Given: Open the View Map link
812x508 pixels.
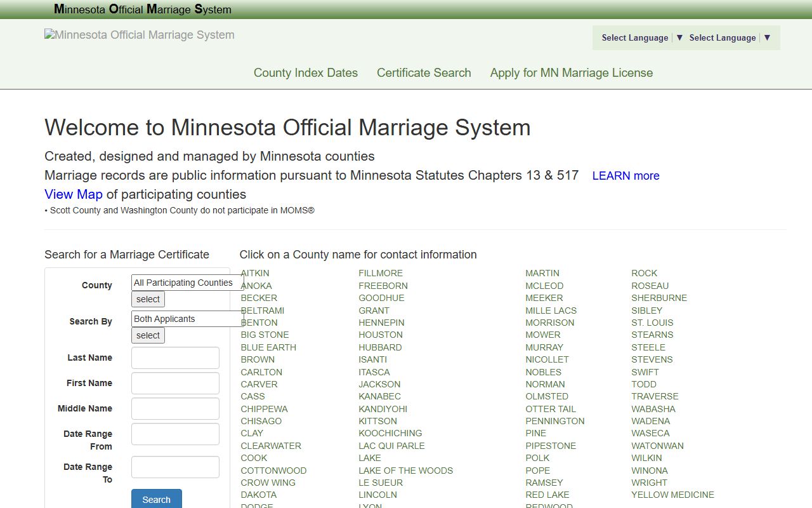Looking at the screenshot, I should coord(74,194).
